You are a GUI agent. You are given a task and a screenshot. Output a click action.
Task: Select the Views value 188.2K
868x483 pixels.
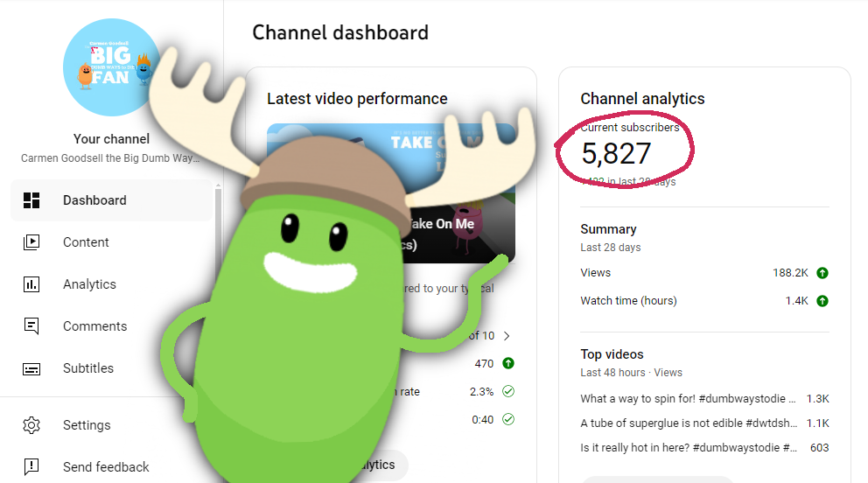pyautogui.click(x=790, y=273)
